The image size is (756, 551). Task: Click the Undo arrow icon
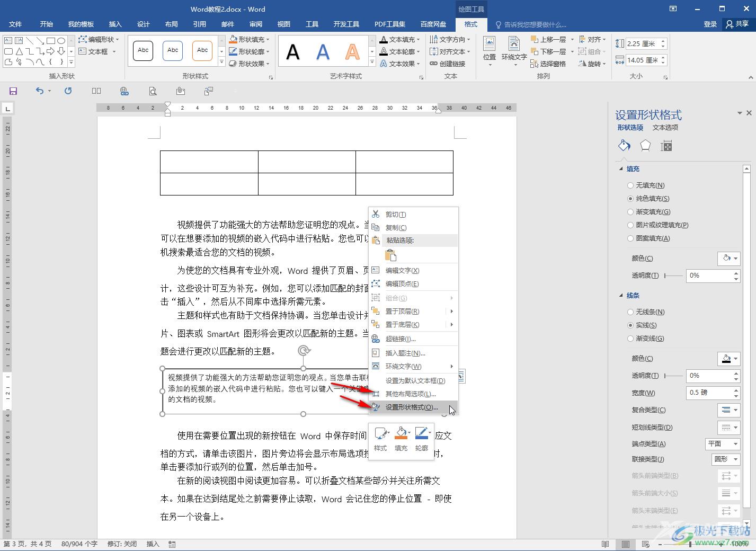click(x=40, y=91)
